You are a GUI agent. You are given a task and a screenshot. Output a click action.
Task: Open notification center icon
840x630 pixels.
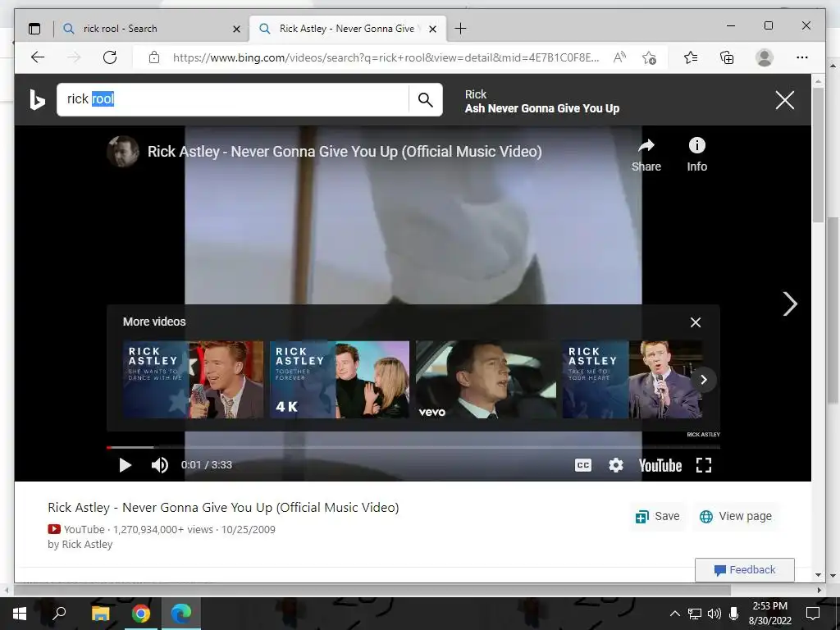click(x=813, y=614)
